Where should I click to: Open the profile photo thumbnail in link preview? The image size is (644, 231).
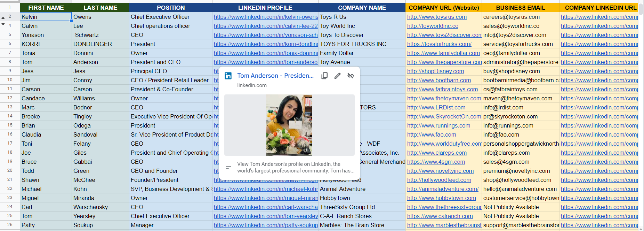[x=289, y=125]
